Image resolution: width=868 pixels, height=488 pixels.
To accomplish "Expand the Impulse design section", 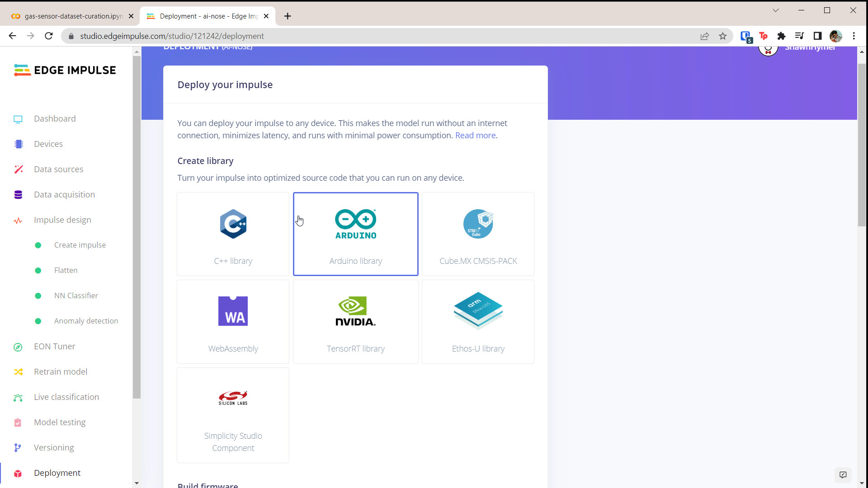I will [x=62, y=220].
